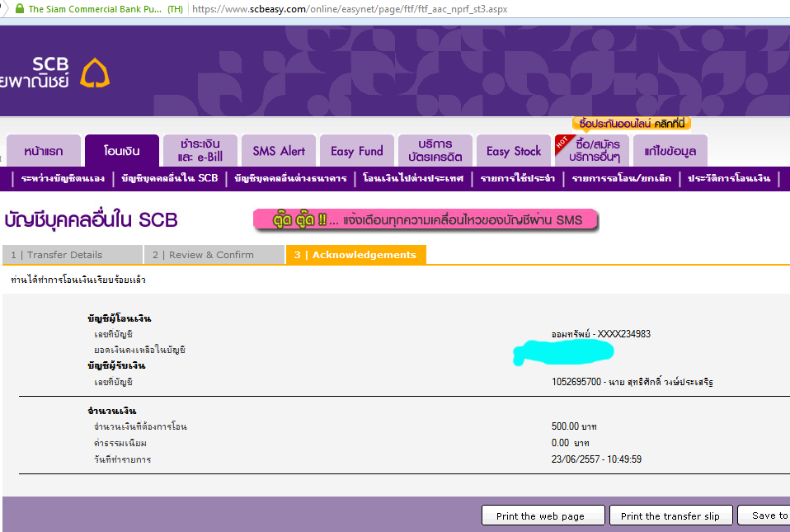
Task: Go to the SMS Alert tab
Action: 279,151
